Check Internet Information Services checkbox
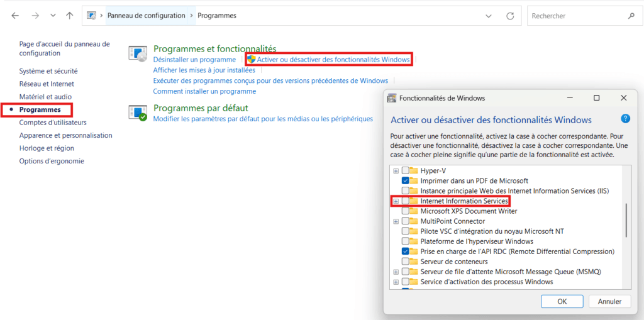Screen dimensions: 644x320 (x=406, y=201)
